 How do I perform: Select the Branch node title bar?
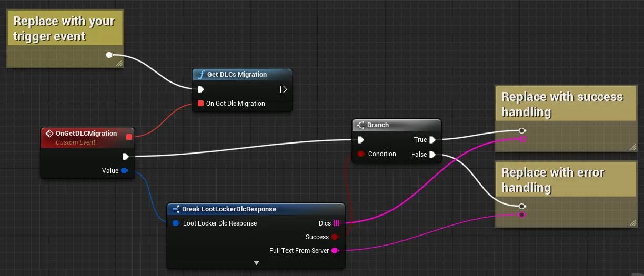coord(396,125)
